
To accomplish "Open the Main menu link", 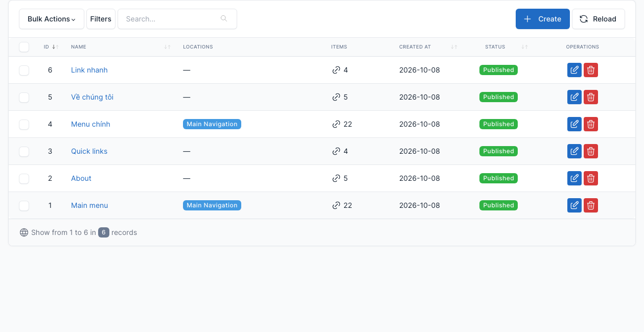I will (89, 205).
